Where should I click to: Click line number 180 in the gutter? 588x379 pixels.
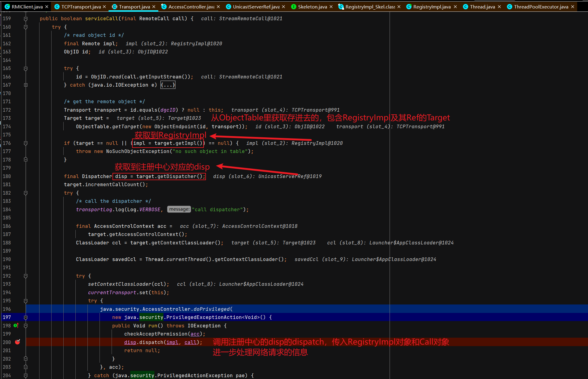coord(7,176)
